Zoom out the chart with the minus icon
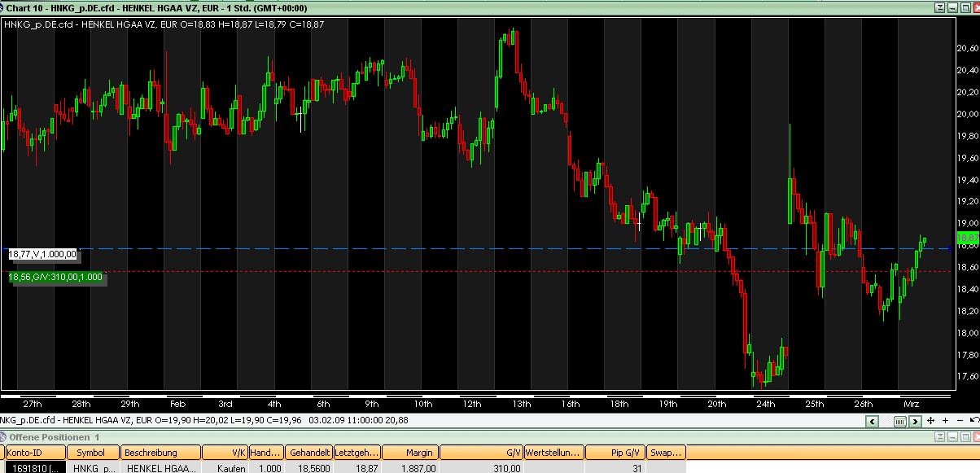Image resolution: width=980 pixels, height=473 pixels. click(x=959, y=421)
